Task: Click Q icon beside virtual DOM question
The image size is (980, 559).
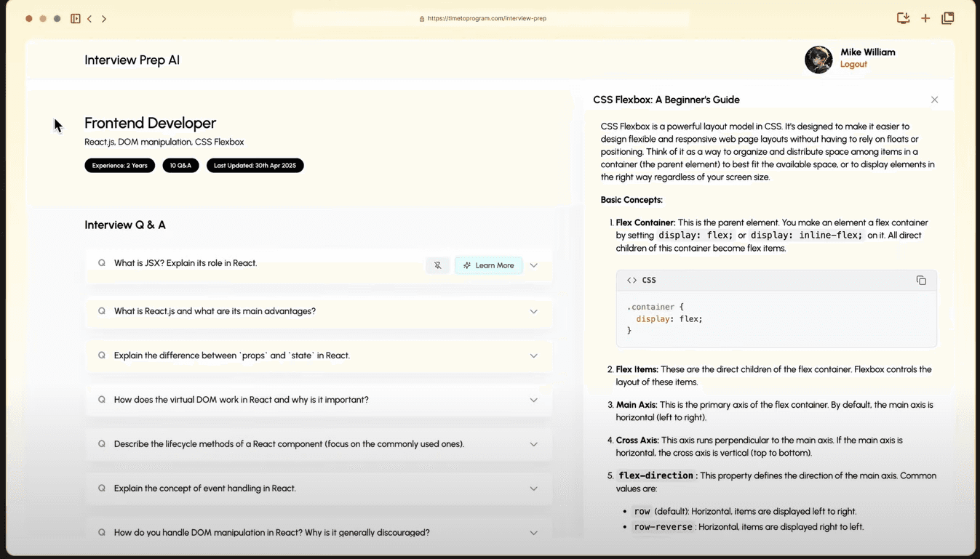Action: (x=102, y=400)
